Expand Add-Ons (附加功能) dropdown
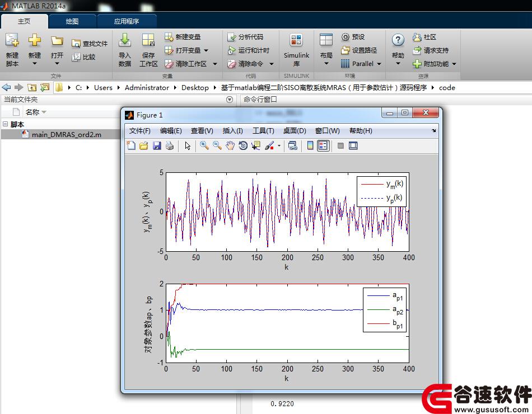Image resolution: width=532 pixels, height=414 pixels. click(x=454, y=64)
